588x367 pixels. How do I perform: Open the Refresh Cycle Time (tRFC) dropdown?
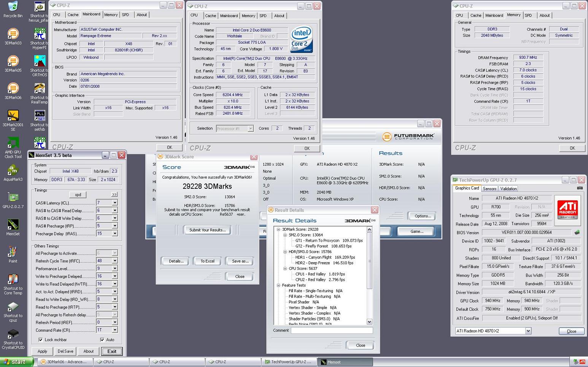click(114, 261)
